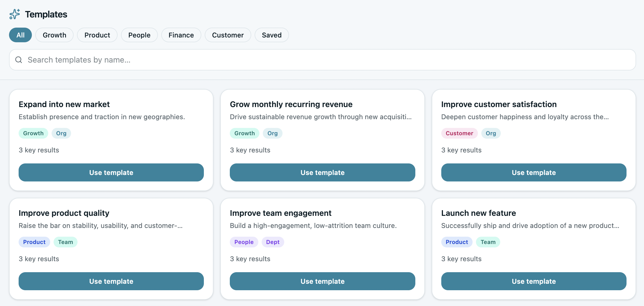
Task: Click 'Deepen customer happiness' description
Action: pos(525,117)
